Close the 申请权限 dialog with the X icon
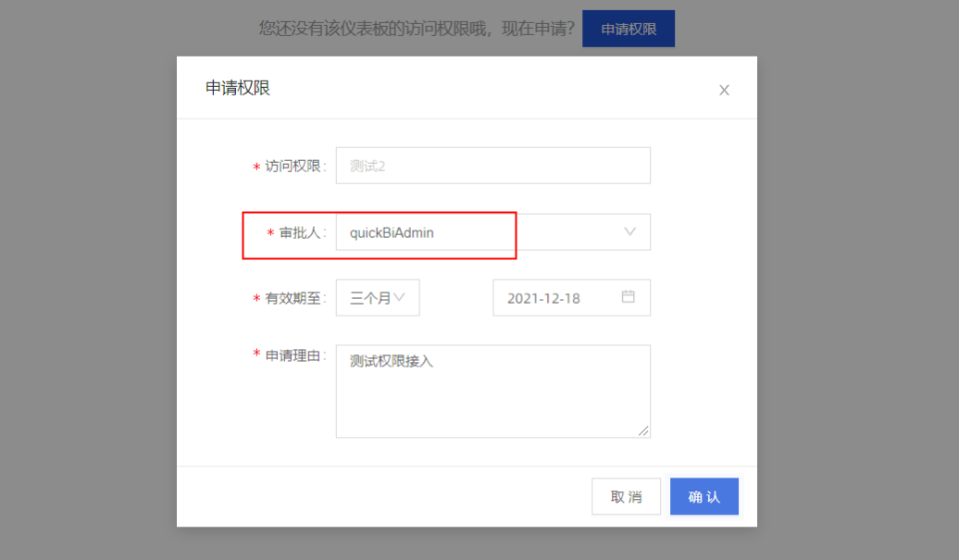 [x=724, y=90]
